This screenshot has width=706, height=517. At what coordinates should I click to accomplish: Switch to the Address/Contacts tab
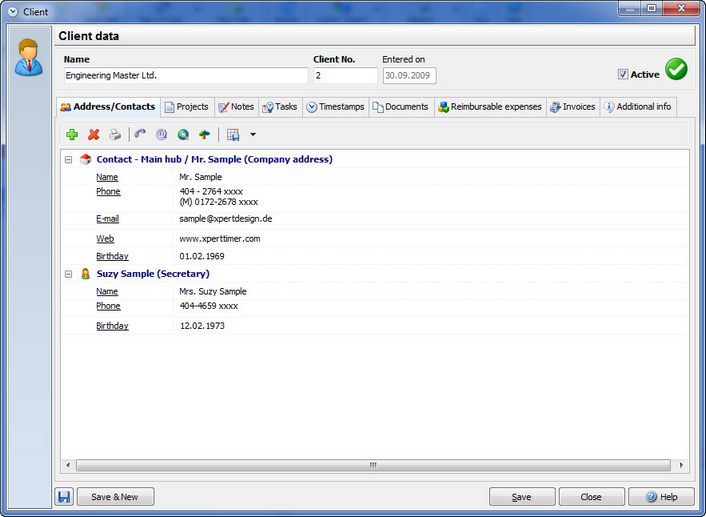pyautogui.click(x=108, y=107)
